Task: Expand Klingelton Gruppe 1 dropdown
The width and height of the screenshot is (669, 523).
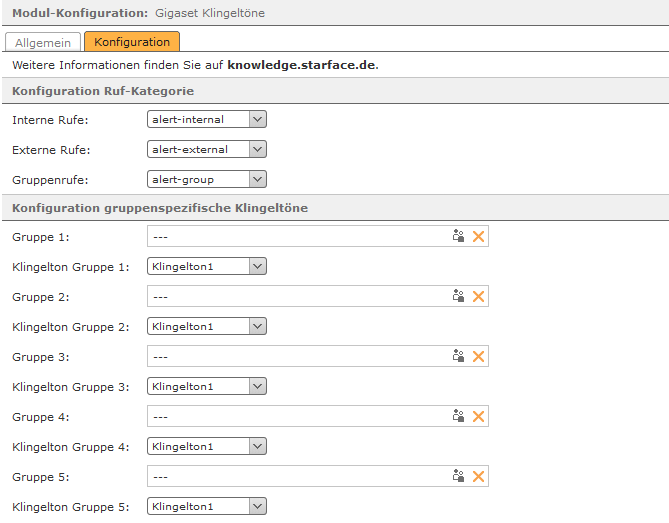Action: coord(207,266)
